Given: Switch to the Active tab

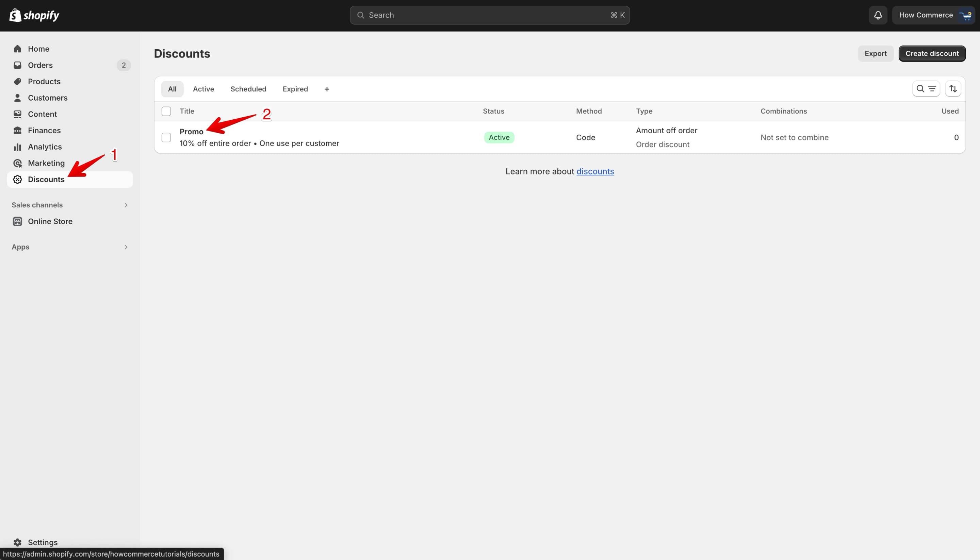Looking at the screenshot, I should click(203, 89).
